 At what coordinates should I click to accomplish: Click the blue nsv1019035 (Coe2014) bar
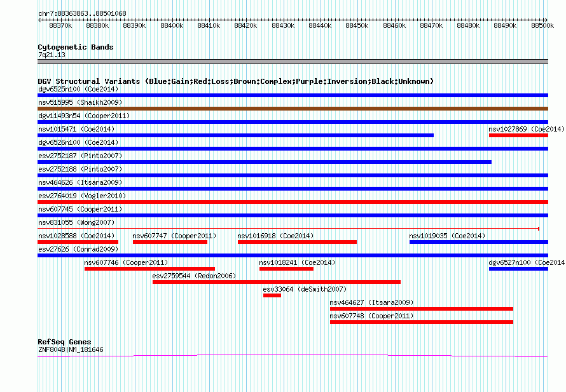pos(479,242)
